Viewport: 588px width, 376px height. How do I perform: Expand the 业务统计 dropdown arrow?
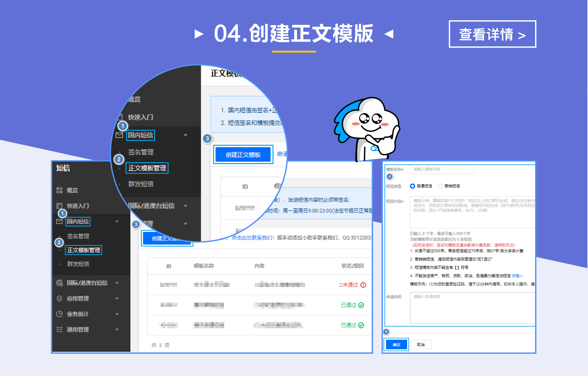point(117,314)
